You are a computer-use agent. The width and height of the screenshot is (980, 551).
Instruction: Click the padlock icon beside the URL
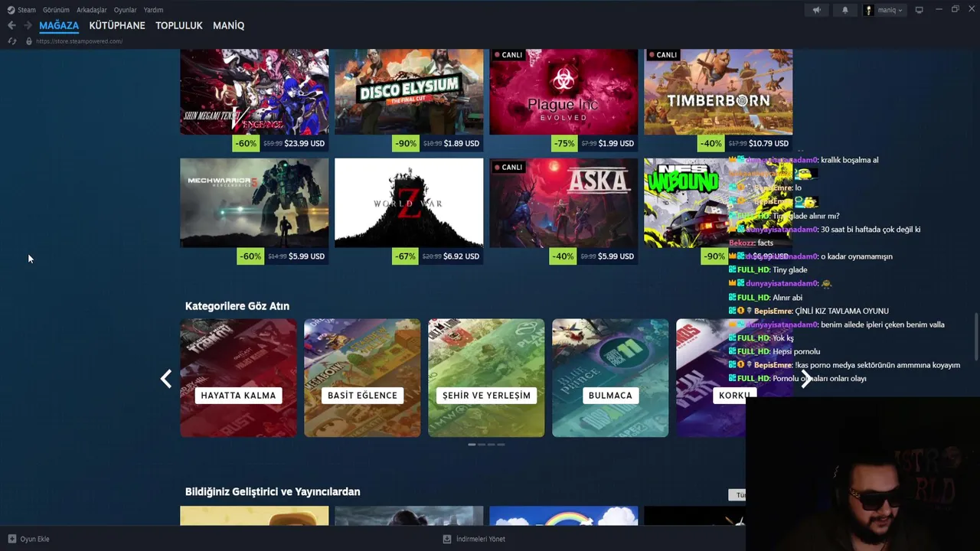[29, 41]
